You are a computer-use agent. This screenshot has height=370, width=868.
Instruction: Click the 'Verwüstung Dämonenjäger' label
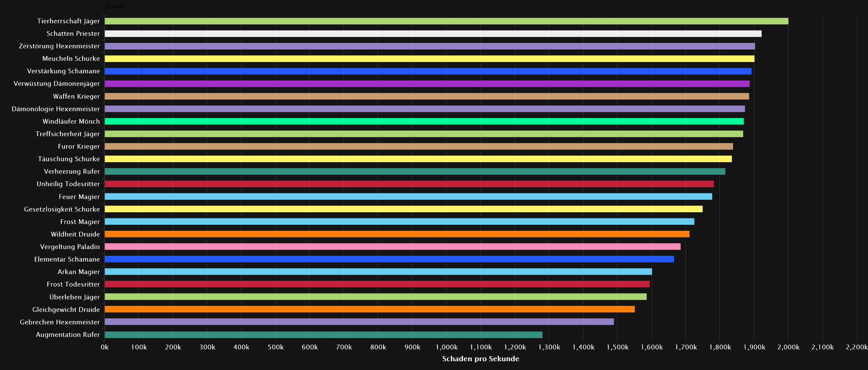click(x=57, y=84)
